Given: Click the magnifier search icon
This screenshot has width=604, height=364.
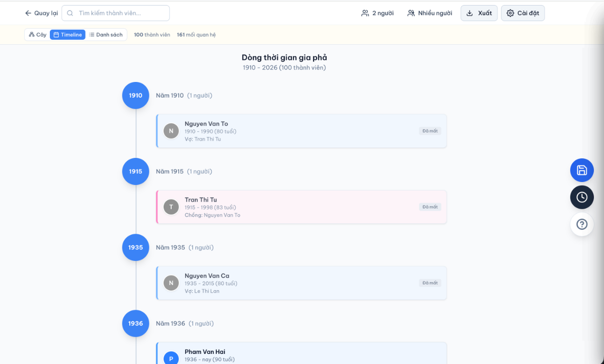Looking at the screenshot, I should click(70, 13).
